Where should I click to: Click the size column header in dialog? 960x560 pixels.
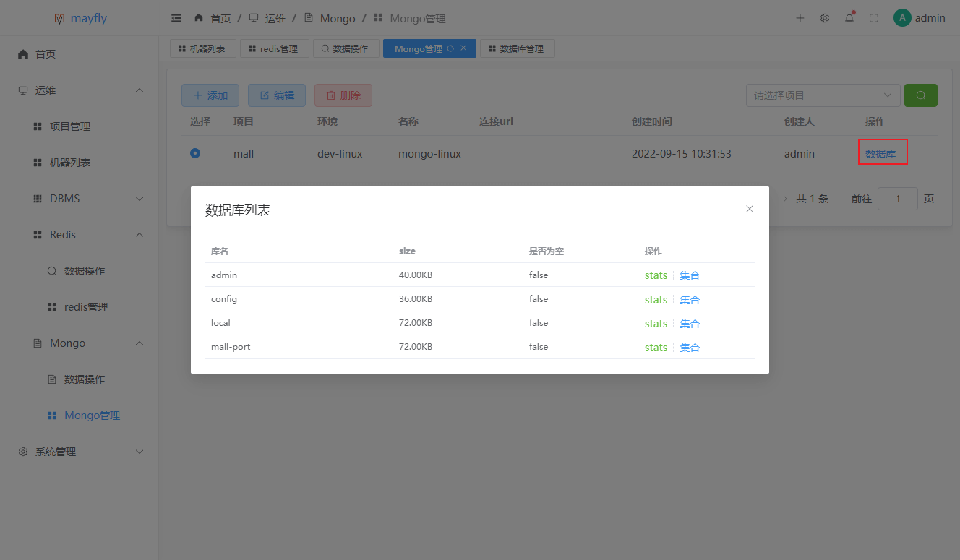[x=407, y=251]
